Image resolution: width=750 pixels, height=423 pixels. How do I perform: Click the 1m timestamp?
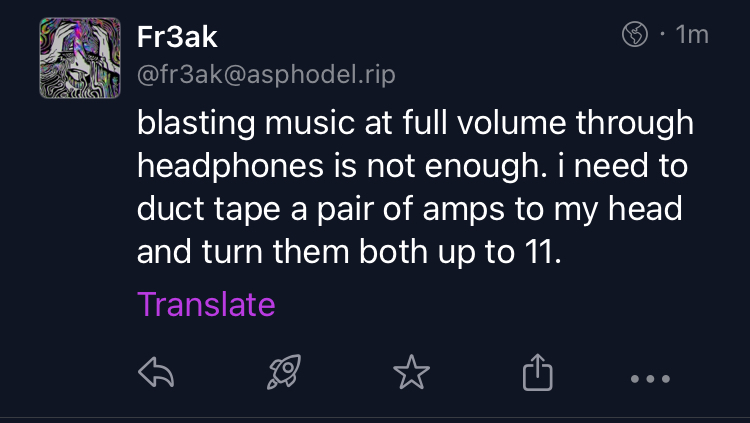[x=692, y=36]
